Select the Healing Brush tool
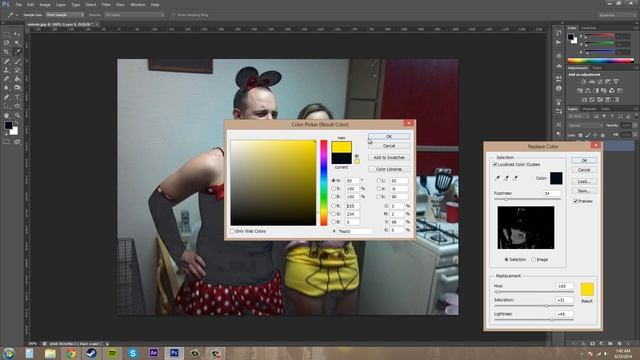This screenshot has width=640, height=360. coord(7,61)
